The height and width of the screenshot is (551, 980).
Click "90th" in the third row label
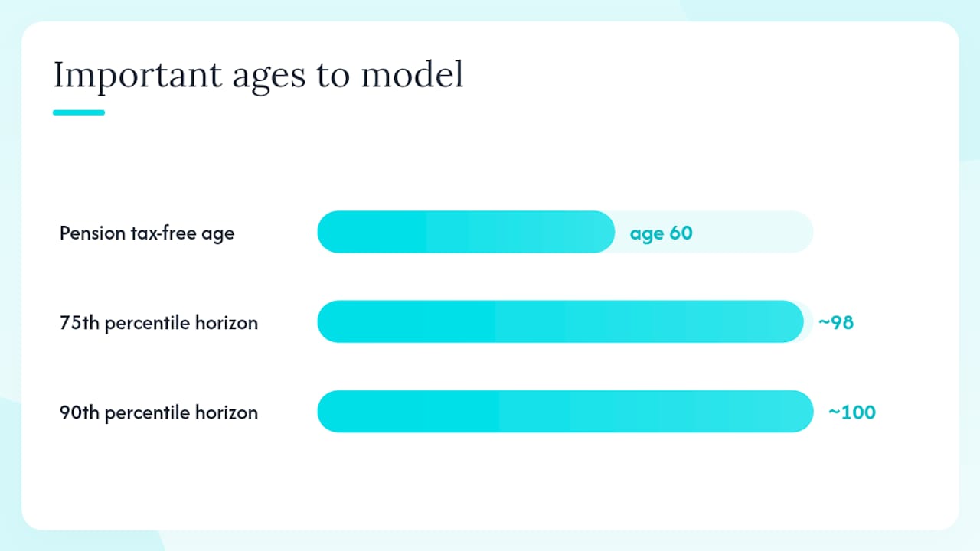pyautogui.click(x=80, y=412)
